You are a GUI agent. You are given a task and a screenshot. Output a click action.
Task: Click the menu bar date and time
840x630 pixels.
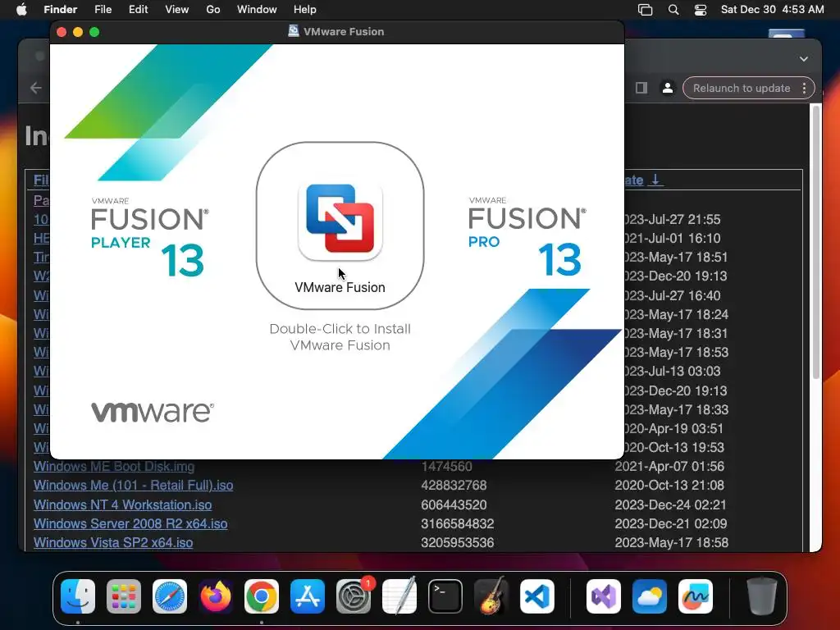tap(772, 10)
